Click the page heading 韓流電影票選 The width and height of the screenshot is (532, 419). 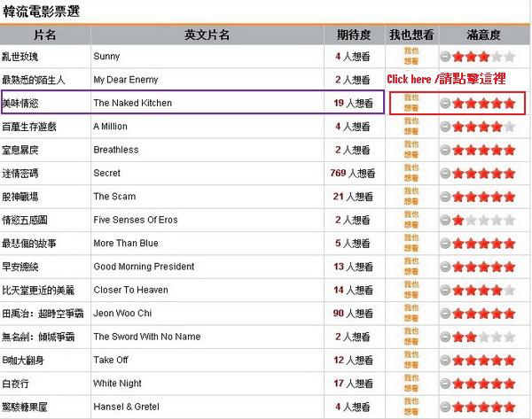[x=41, y=12]
